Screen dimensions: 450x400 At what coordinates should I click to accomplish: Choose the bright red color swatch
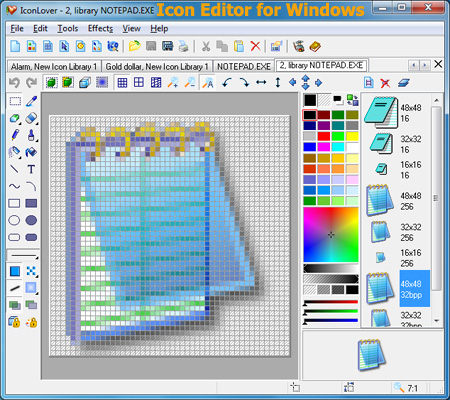tap(323, 136)
